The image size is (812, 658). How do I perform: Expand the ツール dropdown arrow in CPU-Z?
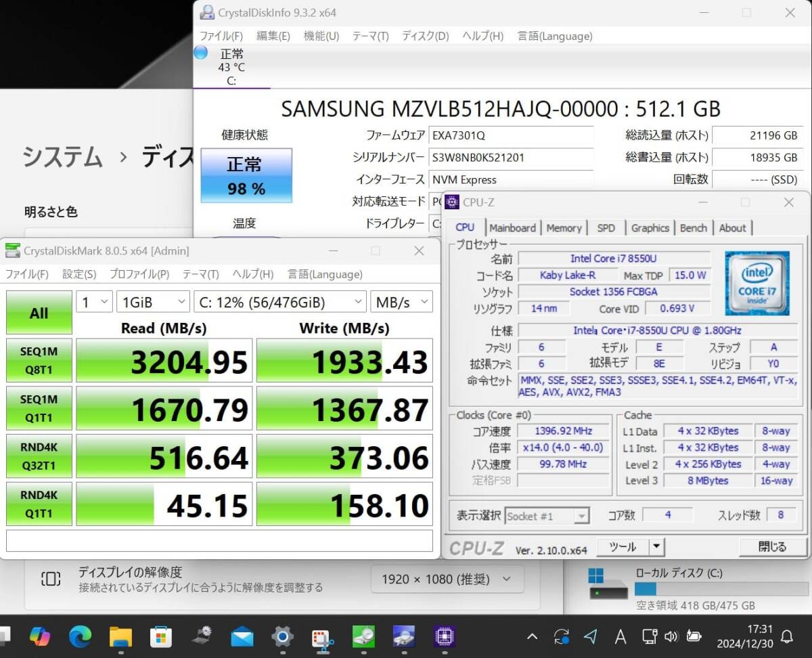[657, 546]
